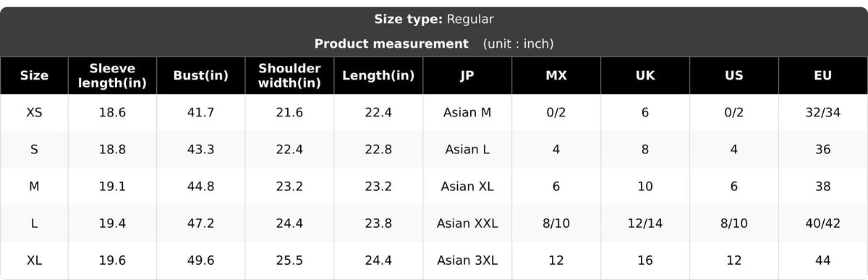The width and height of the screenshot is (868, 280).
Task: Select the 12/14 UK size cell
Action: click(x=645, y=224)
